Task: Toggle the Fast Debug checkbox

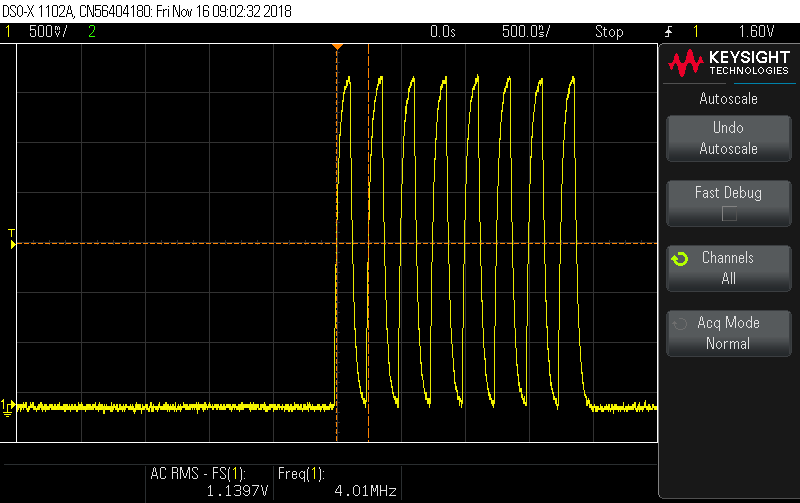Action: pos(729,214)
